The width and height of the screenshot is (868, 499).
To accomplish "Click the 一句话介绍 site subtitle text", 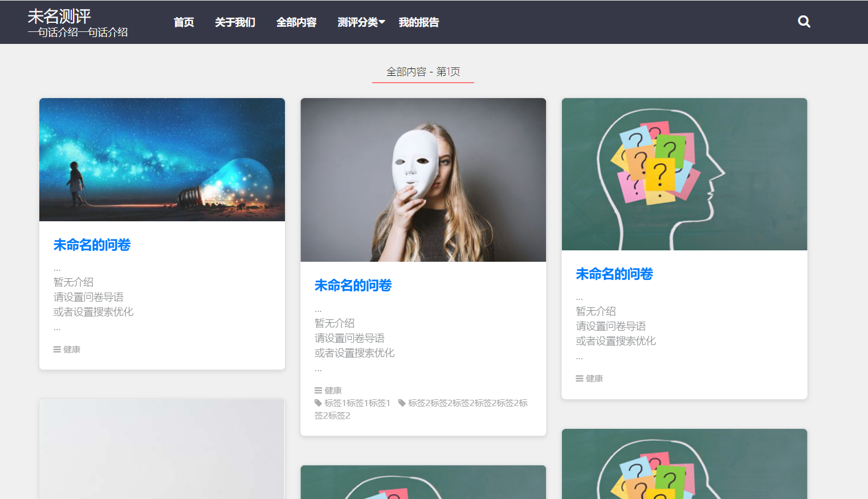I will tap(78, 33).
